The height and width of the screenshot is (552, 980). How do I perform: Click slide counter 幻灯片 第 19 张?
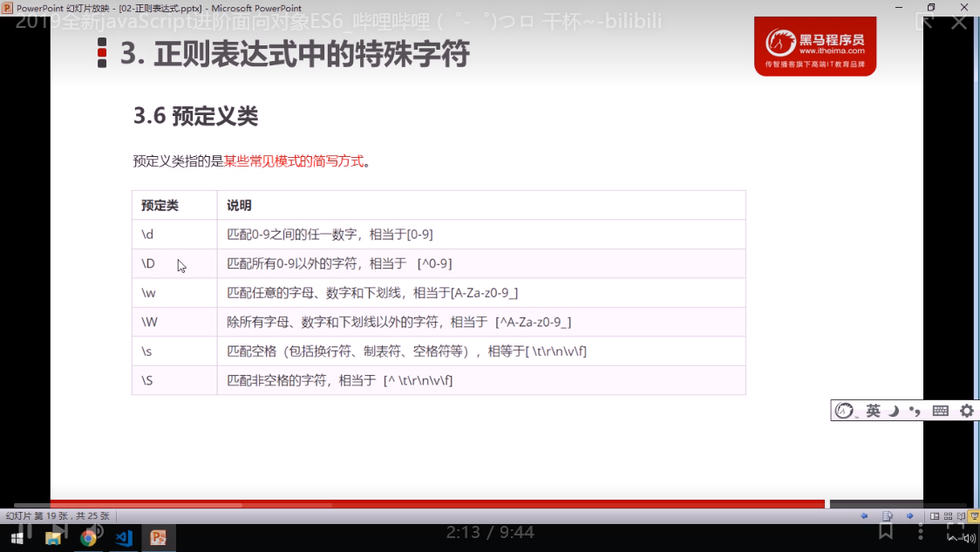[37, 515]
